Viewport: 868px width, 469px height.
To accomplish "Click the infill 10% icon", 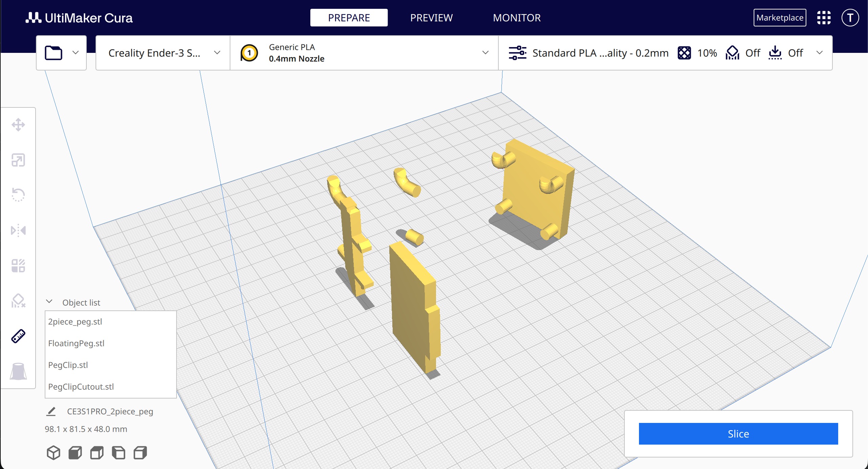I will 684,53.
